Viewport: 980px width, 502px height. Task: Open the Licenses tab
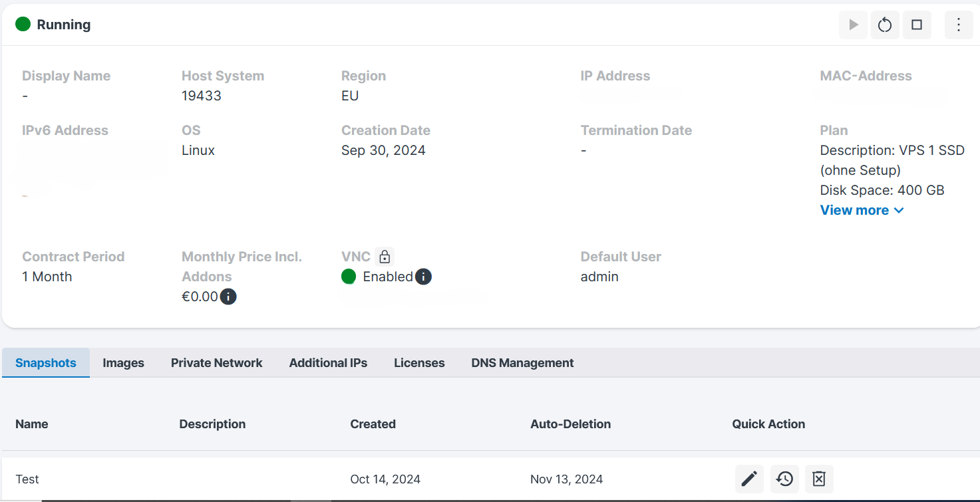point(419,363)
